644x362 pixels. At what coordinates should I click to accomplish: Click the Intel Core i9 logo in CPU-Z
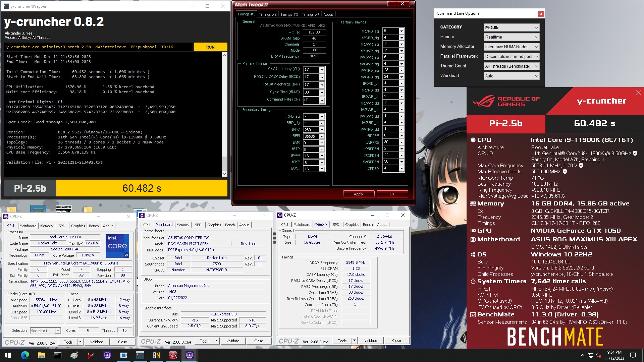tap(117, 246)
